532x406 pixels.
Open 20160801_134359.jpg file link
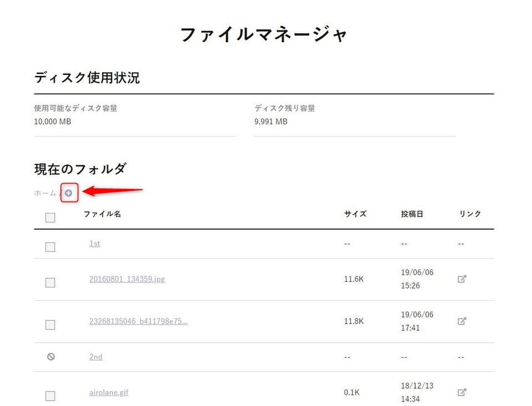pos(127,279)
